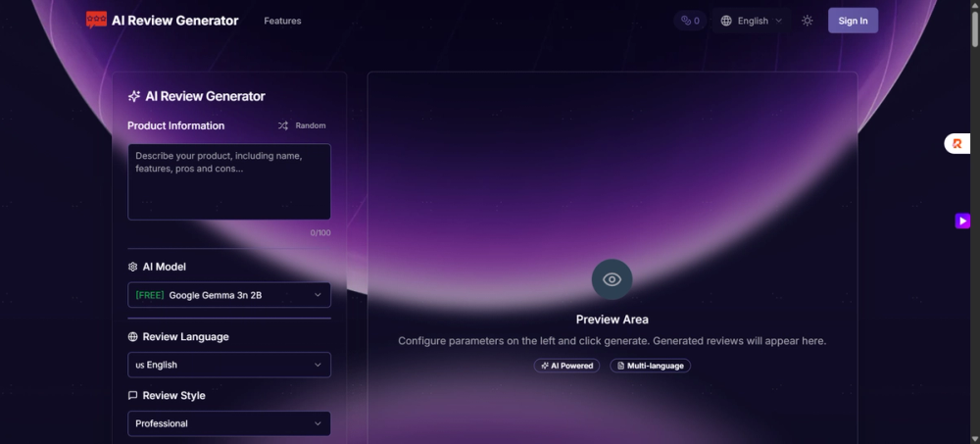980x444 pixels.
Task: Click the globe icon in the header
Action: click(725, 21)
